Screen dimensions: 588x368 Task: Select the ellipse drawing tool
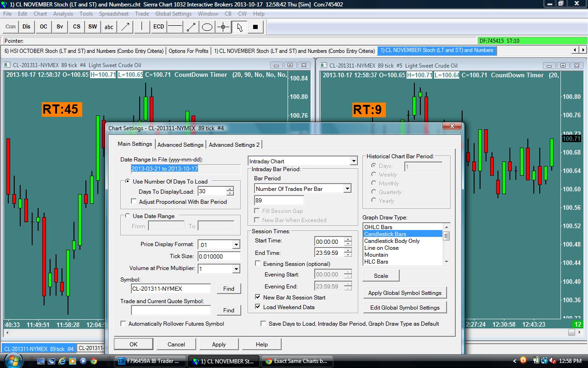207,27
